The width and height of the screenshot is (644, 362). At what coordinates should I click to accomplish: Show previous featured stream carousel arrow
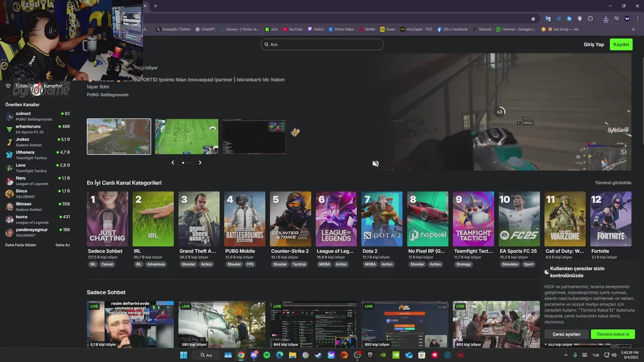click(x=173, y=162)
